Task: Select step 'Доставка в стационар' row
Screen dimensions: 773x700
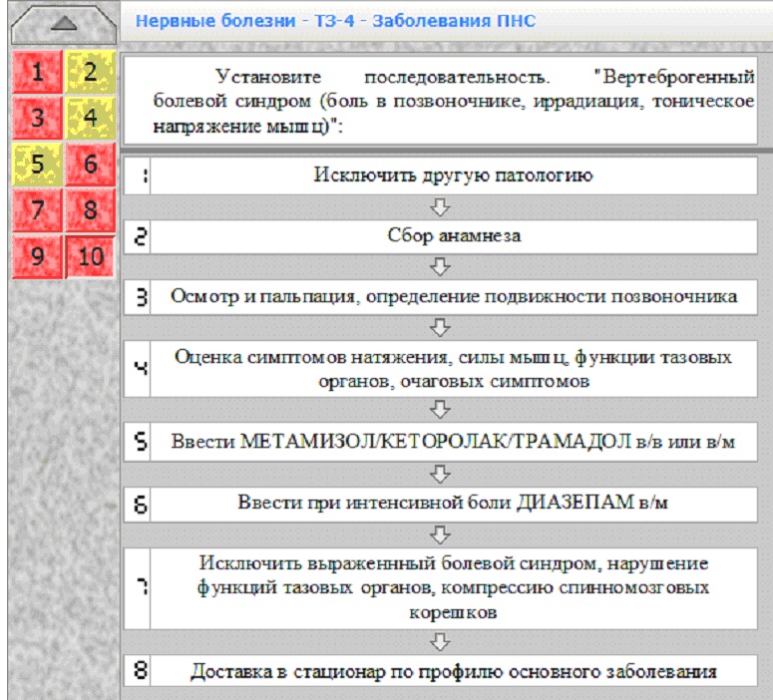Action: click(x=440, y=670)
